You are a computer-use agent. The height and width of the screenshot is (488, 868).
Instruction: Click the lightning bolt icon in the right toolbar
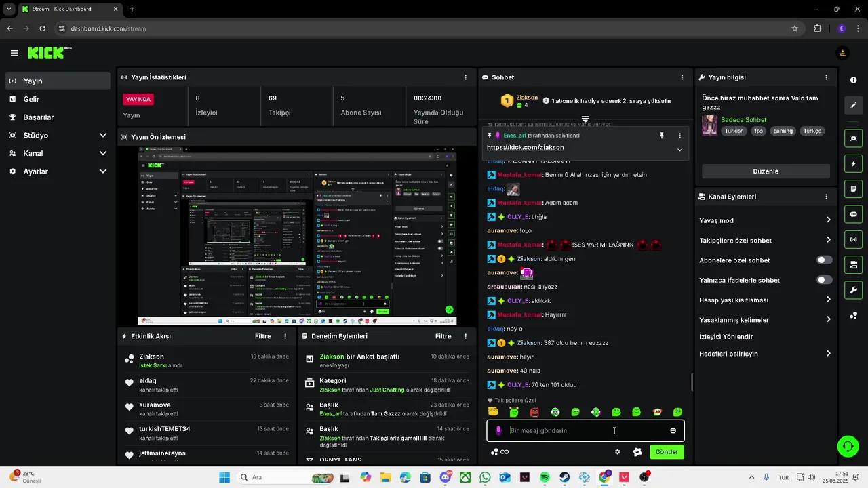pyautogui.click(x=853, y=164)
